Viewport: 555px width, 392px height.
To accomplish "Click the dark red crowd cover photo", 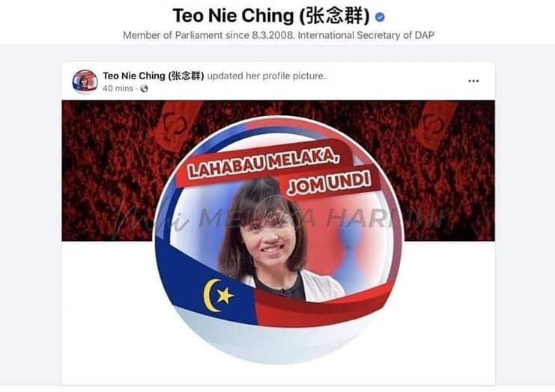I will 106,171.
